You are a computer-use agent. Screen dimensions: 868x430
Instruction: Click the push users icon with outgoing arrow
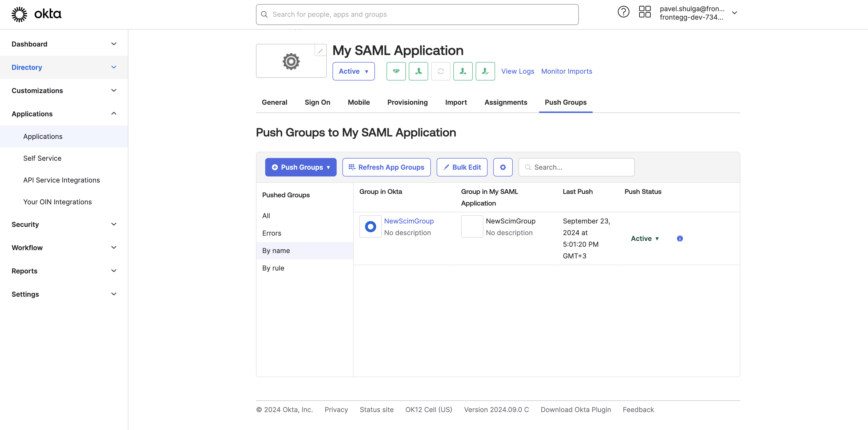pos(463,71)
